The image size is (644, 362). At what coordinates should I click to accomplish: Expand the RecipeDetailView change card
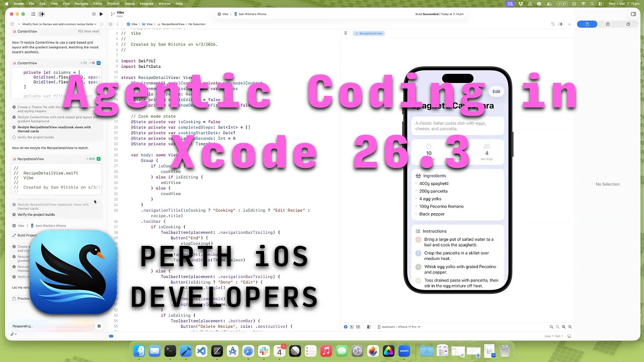click(x=56, y=159)
